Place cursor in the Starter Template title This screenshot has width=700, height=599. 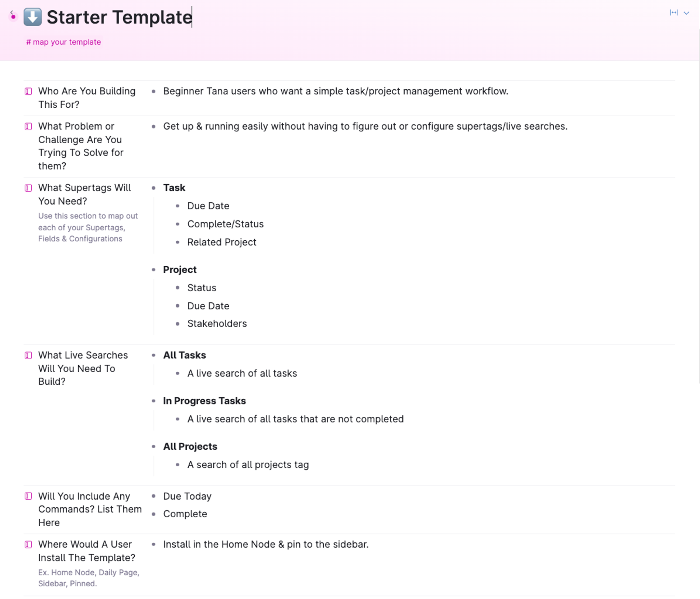(119, 16)
